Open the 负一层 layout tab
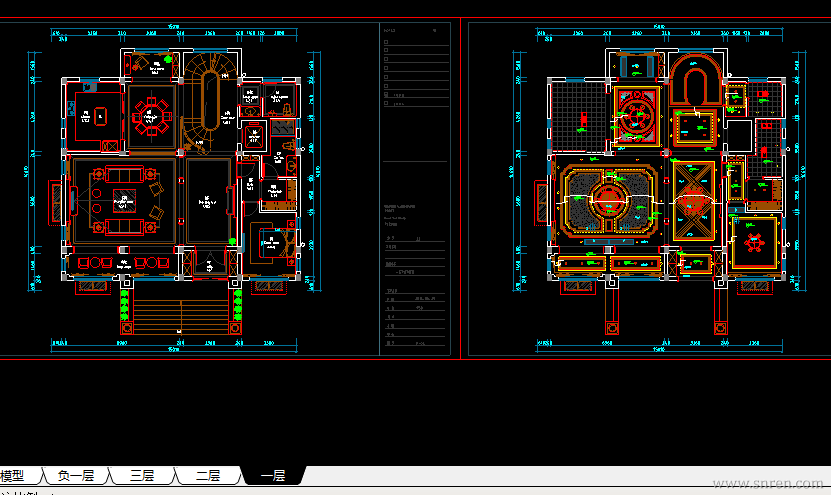Viewport: 831px width, 495px height. coord(76,475)
